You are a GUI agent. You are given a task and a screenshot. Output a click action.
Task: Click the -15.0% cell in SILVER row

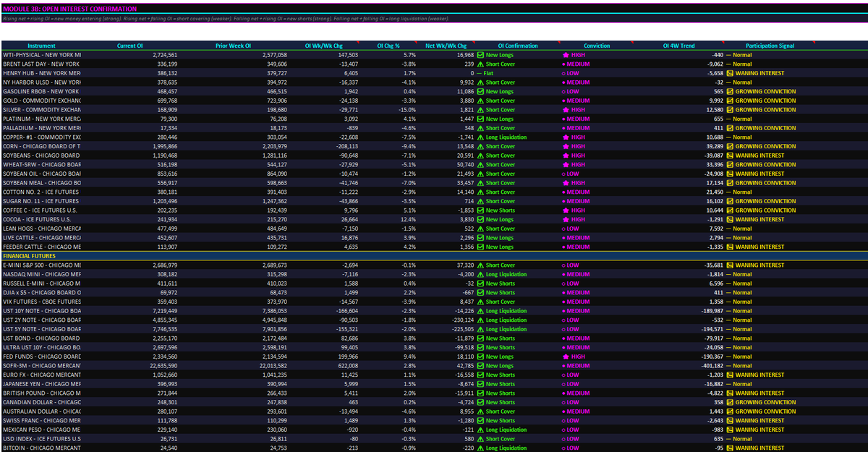pos(408,110)
